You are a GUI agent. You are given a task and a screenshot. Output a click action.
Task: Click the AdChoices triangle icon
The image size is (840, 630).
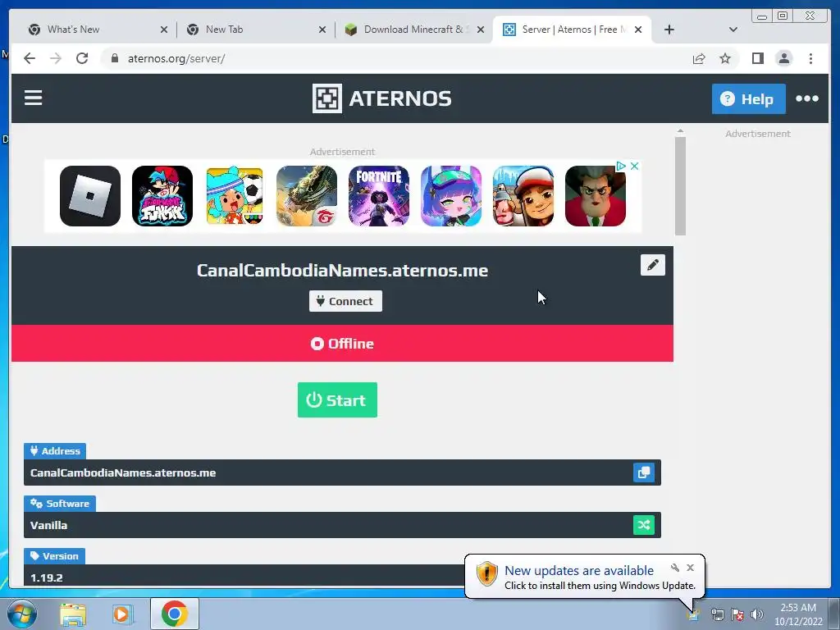click(x=621, y=166)
